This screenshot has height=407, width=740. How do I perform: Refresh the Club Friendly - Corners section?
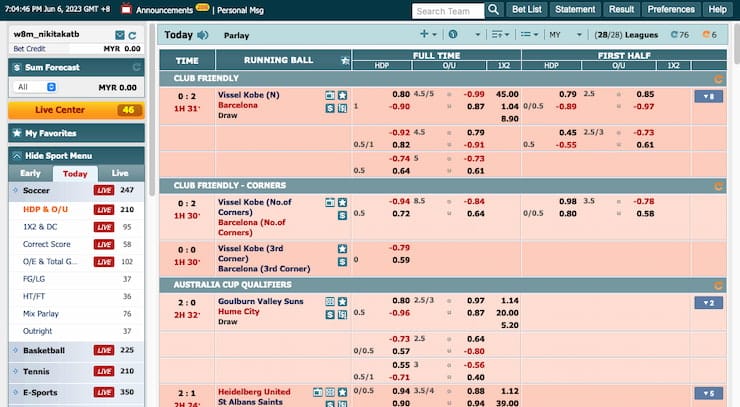[718, 186]
